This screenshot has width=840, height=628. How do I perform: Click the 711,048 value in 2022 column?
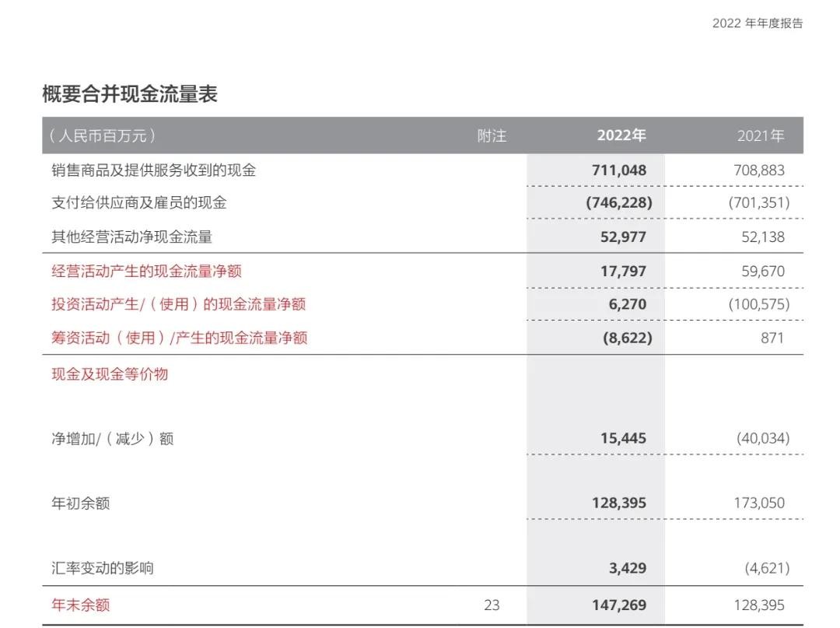pos(618,170)
